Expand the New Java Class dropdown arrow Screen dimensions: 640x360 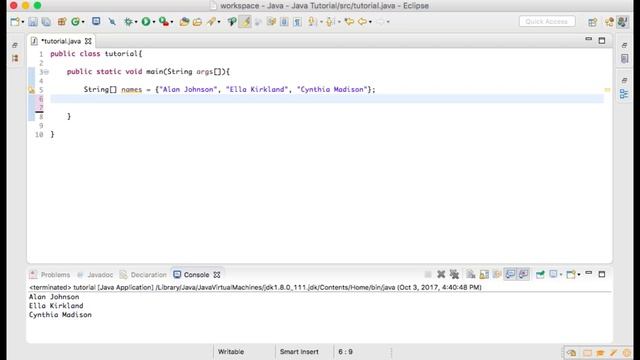[83, 22]
